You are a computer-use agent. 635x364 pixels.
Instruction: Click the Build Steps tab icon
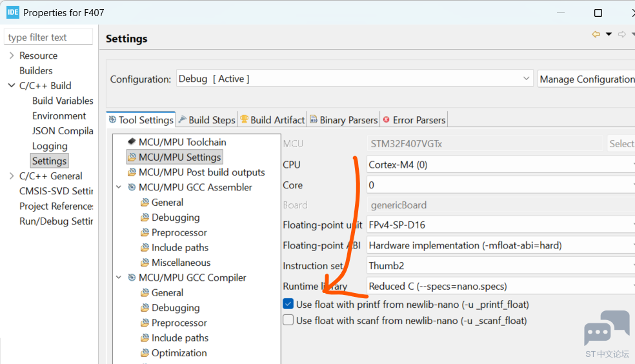pyautogui.click(x=183, y=119)
